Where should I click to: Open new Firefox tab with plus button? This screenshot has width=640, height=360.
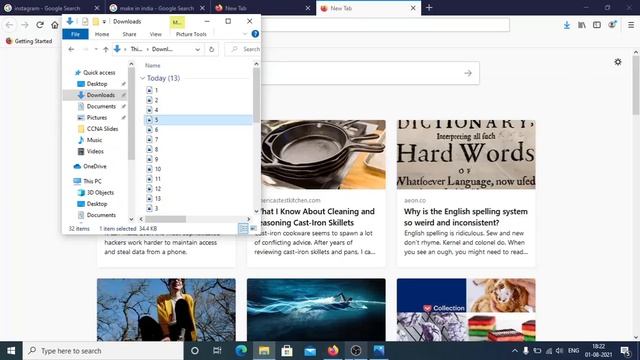(x=429, y=8)
